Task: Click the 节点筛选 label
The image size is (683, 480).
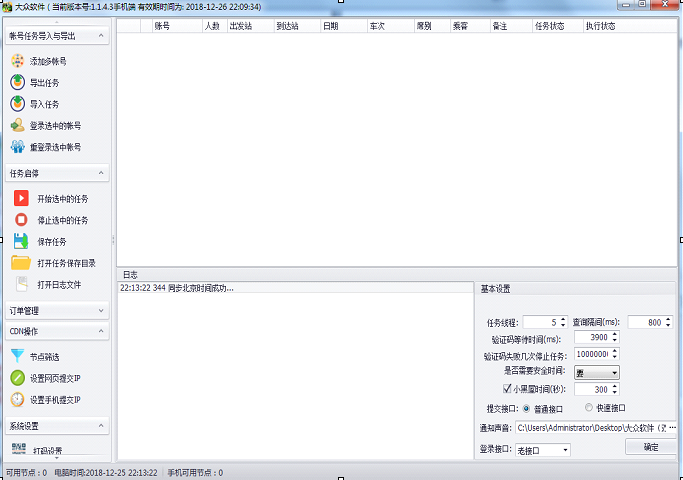Action: [x=44, y=357]
